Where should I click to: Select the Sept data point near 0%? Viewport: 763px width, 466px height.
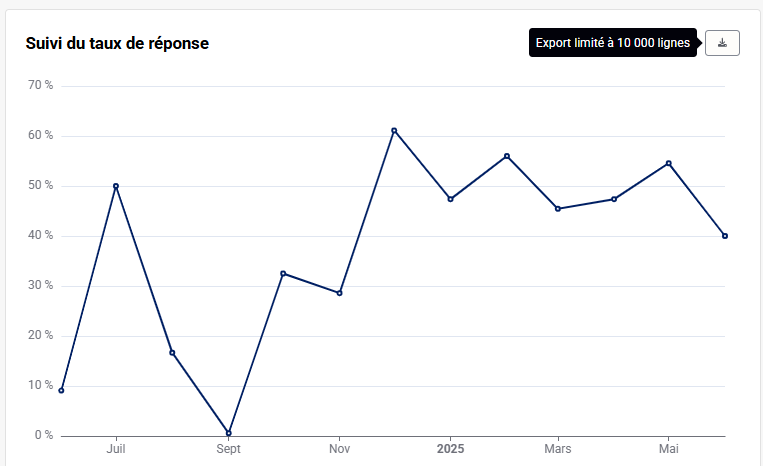(x=229, y=433)
